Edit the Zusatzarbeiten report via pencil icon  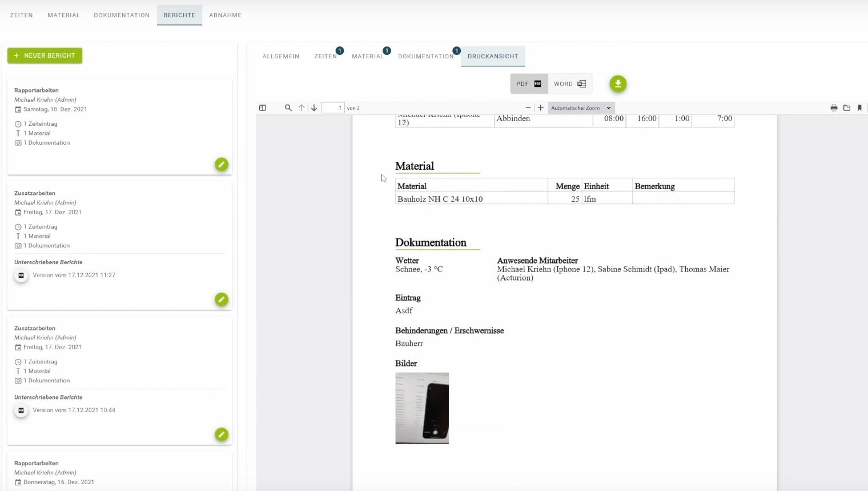click(222, 299)
